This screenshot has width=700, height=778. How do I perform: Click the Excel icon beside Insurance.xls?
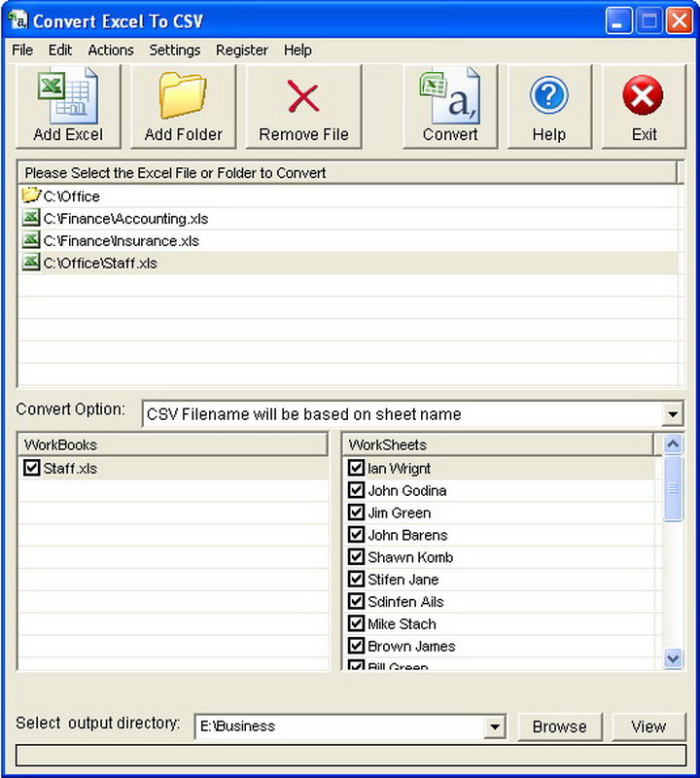pyautogui.click(x=31, y=240)
